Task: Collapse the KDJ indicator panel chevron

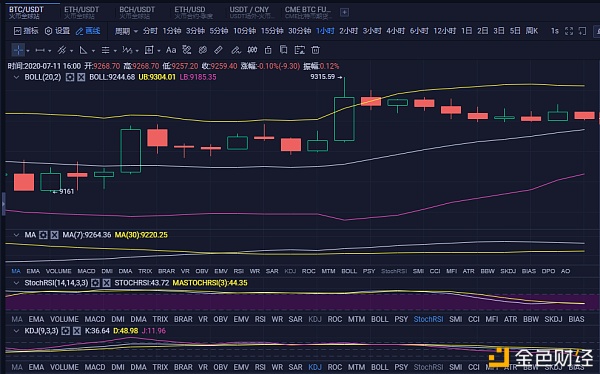Action: coord(16,331)
